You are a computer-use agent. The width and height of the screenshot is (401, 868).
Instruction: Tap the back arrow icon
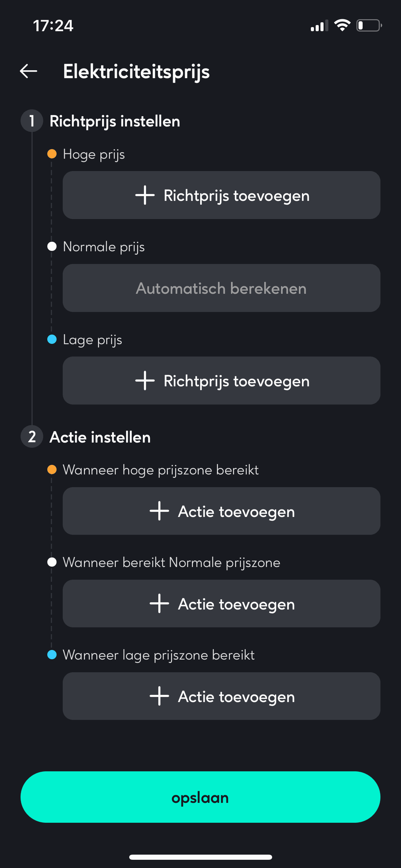click(x=28, y=71)
